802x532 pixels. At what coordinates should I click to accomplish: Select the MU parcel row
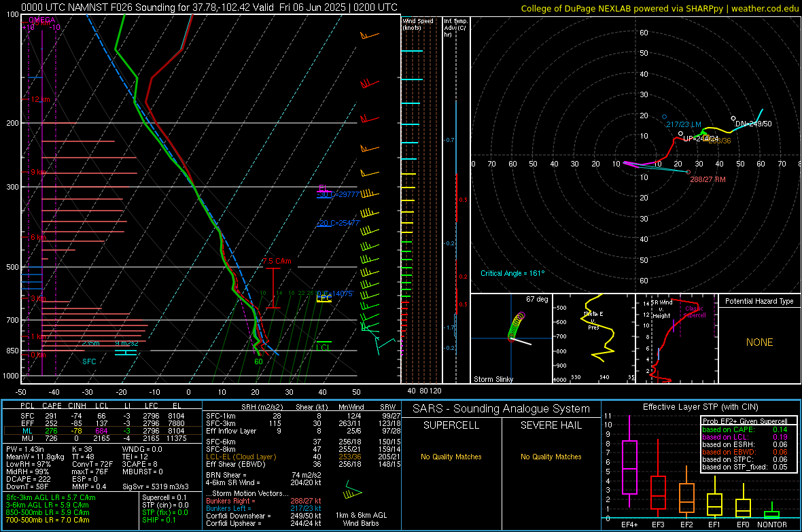(103, 438)
